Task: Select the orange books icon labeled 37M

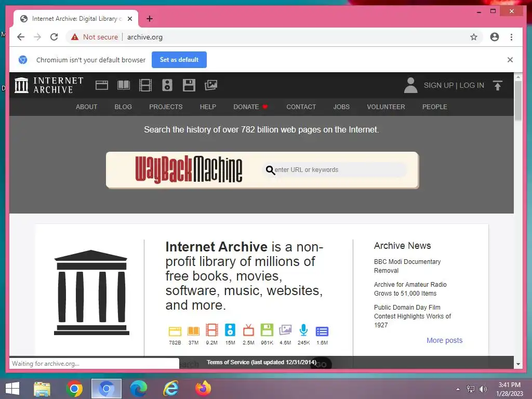Action: [x=193, y=331]
